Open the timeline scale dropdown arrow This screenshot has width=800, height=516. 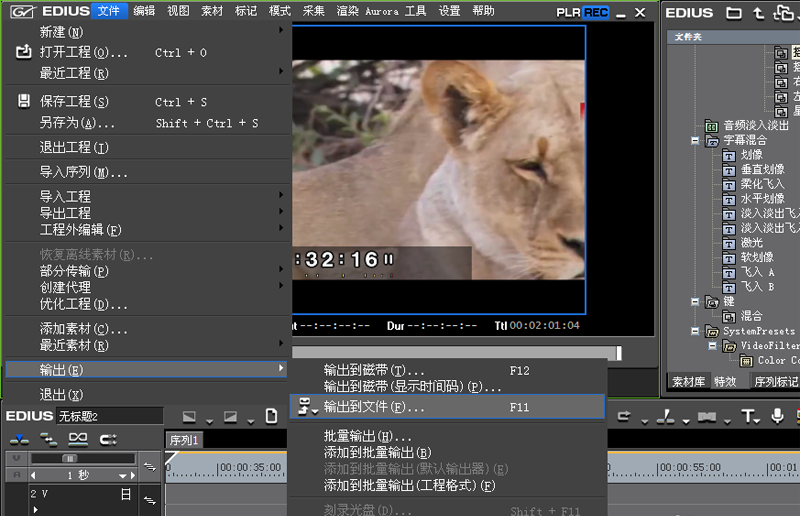pos(124,476)
